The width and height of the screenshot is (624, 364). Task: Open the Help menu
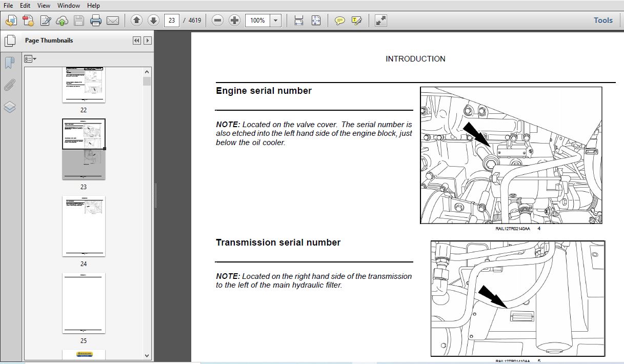93,5
